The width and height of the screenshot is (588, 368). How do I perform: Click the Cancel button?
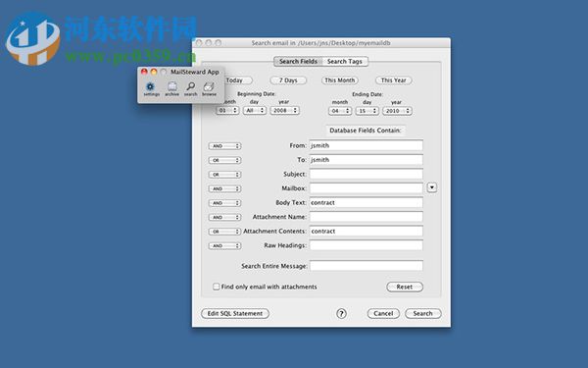[383, 314]
